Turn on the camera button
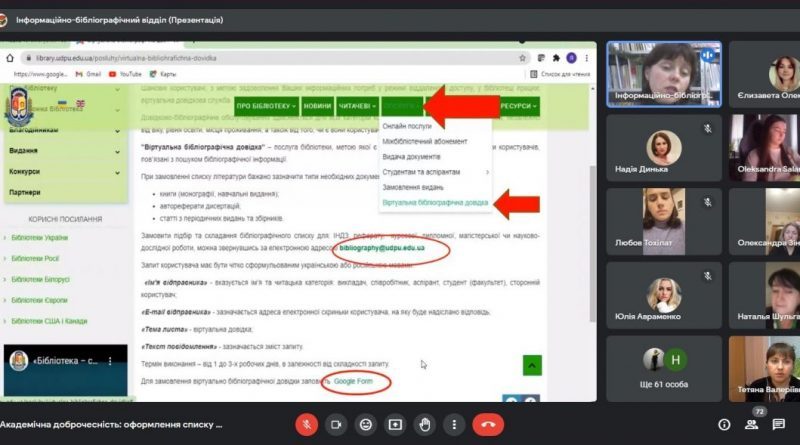The image size is (800, 445). pyautogui.click(x=336, y=425)
